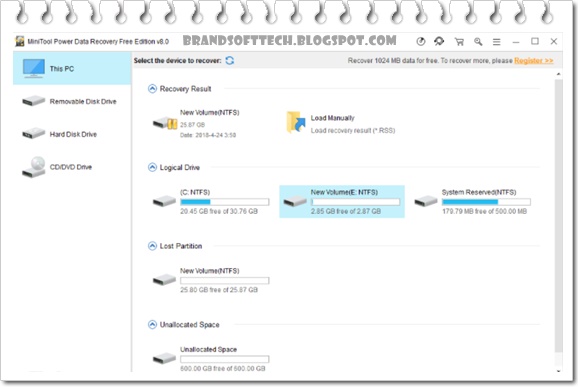Click the Hard Disk Drive icon

pos(34,133)
